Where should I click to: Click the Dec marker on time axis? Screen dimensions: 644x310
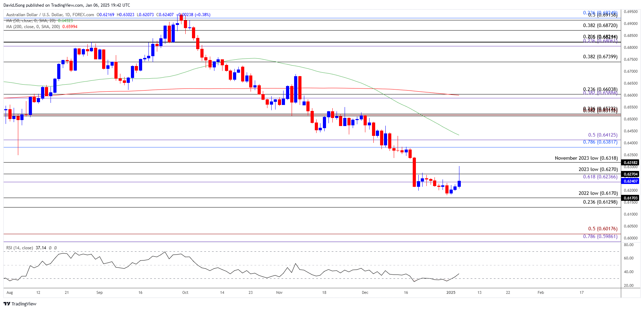pyautogui.click(x=365, y=292)
